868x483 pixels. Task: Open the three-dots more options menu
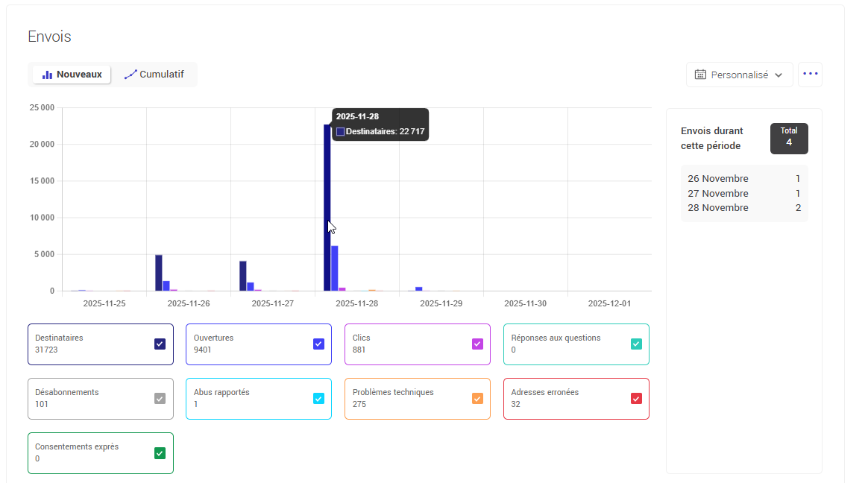coord(810,75)
